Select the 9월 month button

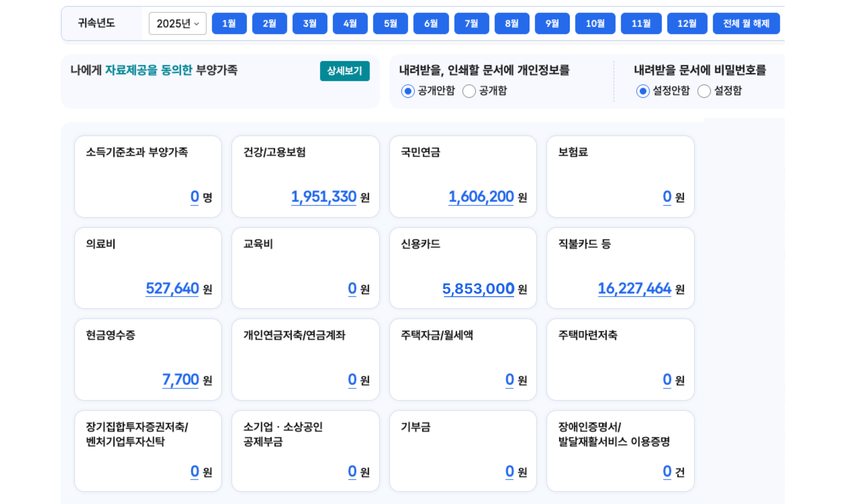pyautogui.click(x=552, y=23)
